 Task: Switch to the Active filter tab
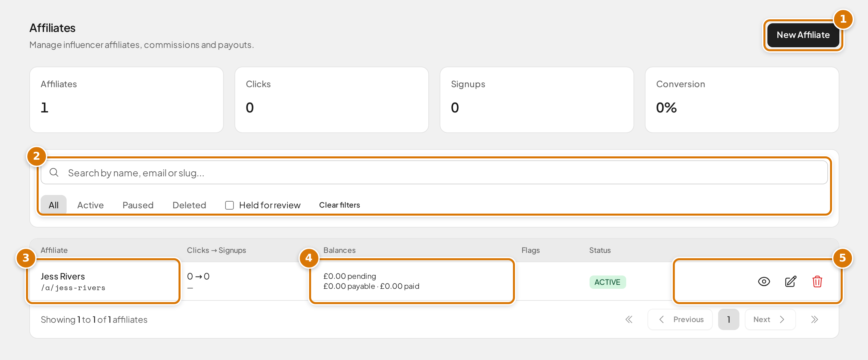90,205
